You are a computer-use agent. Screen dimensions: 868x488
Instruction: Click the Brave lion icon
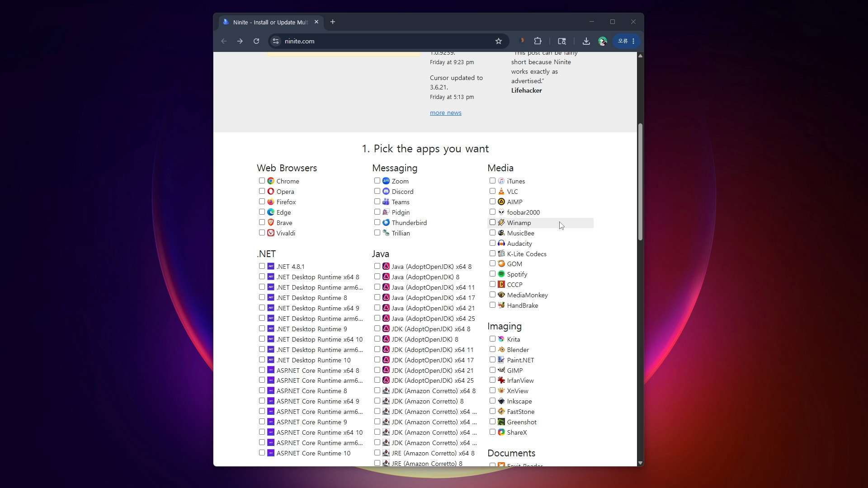(271, 222)
